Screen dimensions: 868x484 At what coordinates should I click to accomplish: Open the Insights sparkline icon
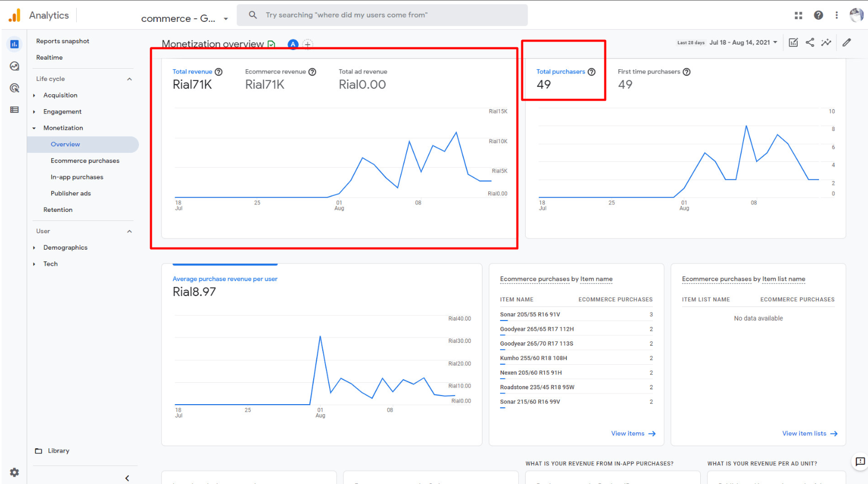pyautogui.click(x=826, y=43)
